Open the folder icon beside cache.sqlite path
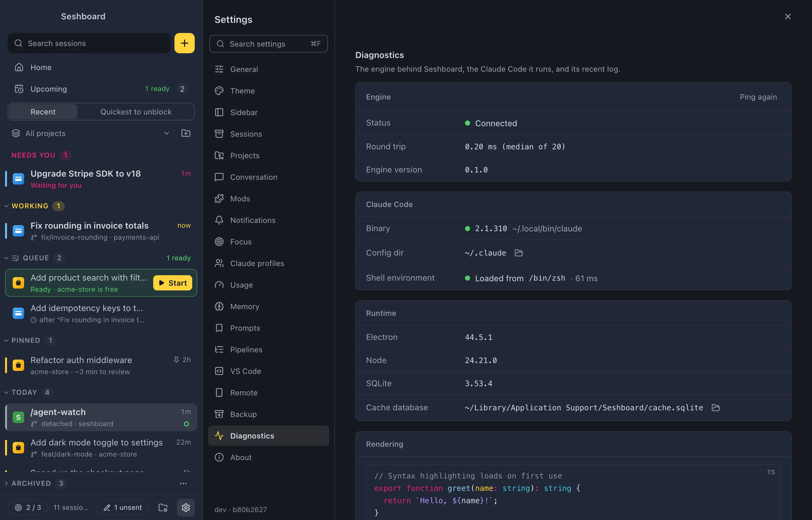 715,407
